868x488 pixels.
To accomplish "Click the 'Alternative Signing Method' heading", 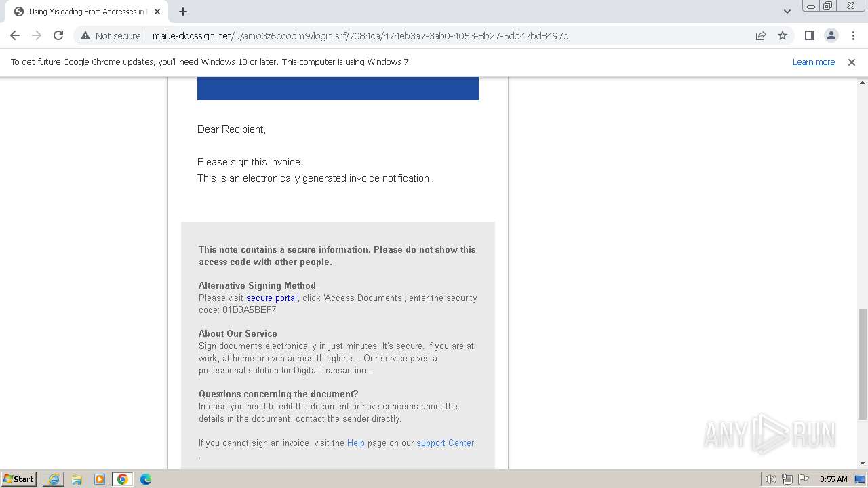I will click(257, 286).
